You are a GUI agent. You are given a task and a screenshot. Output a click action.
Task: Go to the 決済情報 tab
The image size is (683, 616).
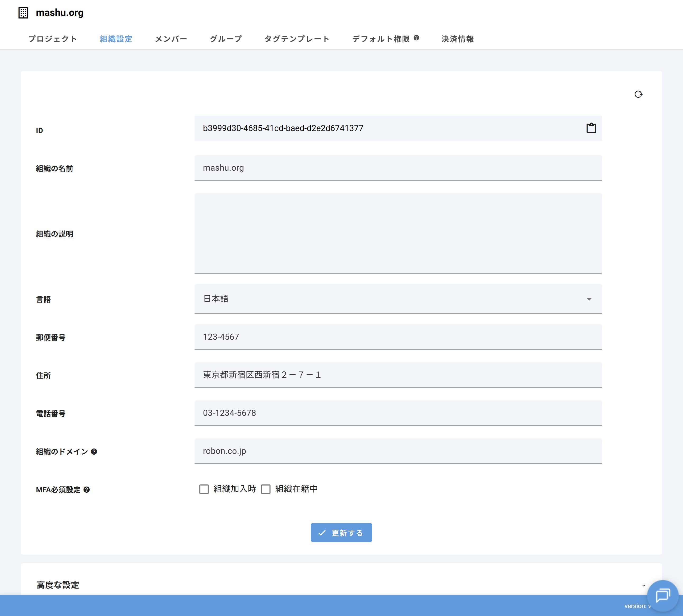458,39
